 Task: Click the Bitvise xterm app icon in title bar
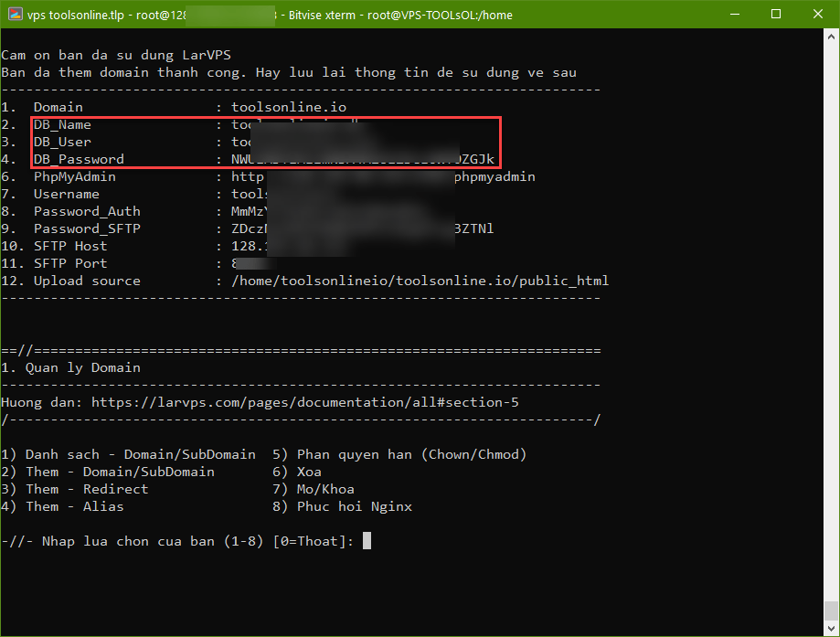pyautogui.click(x=15, y=15)
